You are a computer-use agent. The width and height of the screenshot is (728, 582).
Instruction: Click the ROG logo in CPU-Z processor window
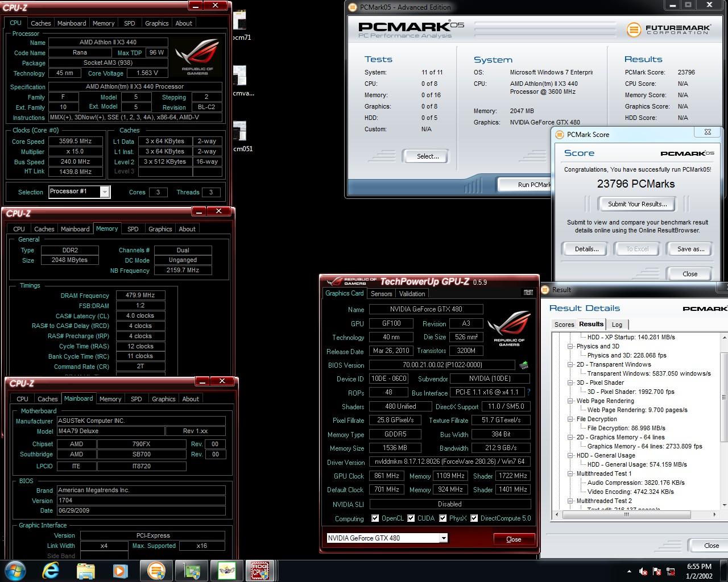point(197,57)
